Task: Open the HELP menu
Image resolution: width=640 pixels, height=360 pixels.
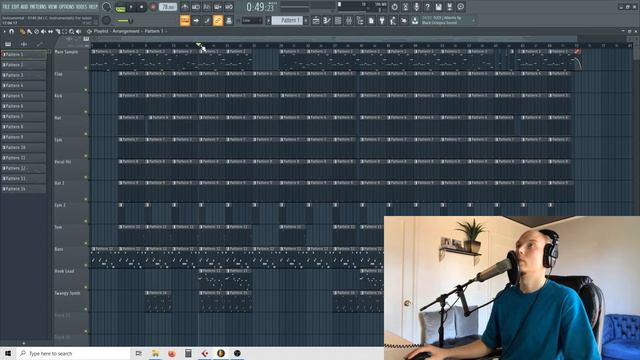Action: [93, 7]
